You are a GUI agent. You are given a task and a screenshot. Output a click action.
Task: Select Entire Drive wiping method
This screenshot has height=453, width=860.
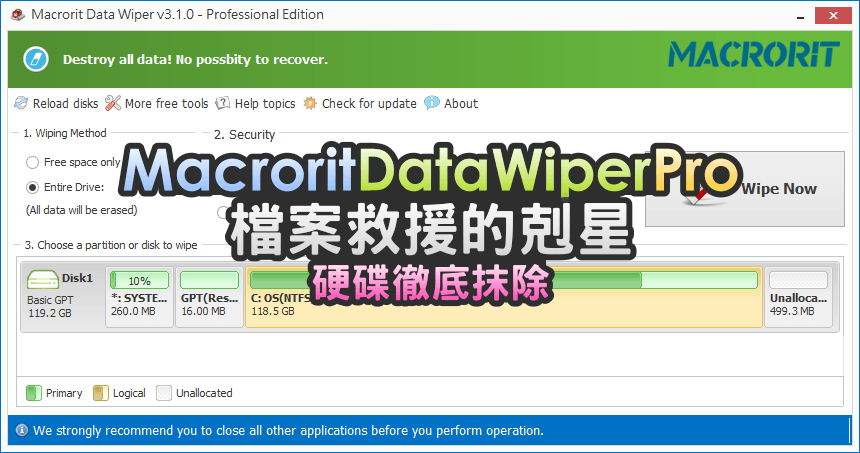pyautogui.click(x=32, y=188)
